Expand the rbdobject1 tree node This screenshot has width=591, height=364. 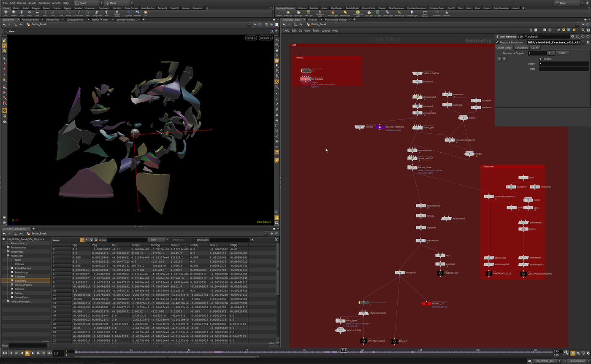click(x=8, y=252)
